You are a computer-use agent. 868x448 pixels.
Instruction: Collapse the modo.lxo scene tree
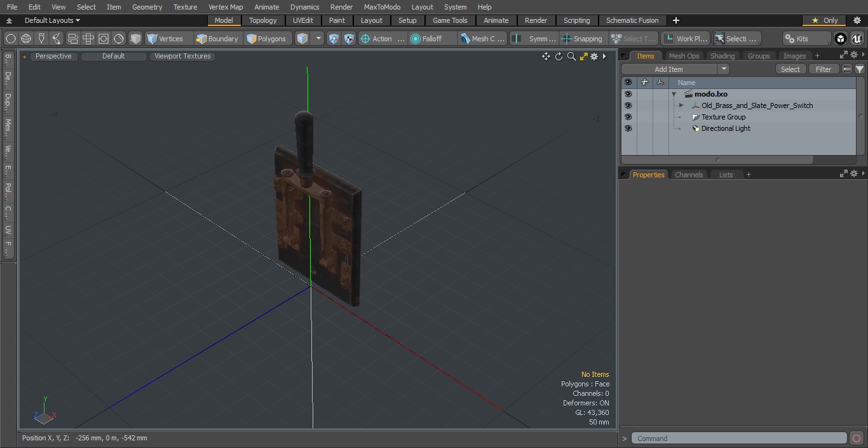[674, 94]
